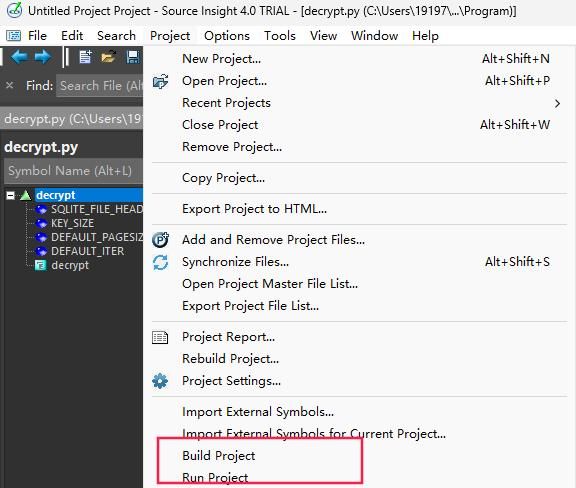
Task: Close the open Project menu
Action: [x=170, y=36]
